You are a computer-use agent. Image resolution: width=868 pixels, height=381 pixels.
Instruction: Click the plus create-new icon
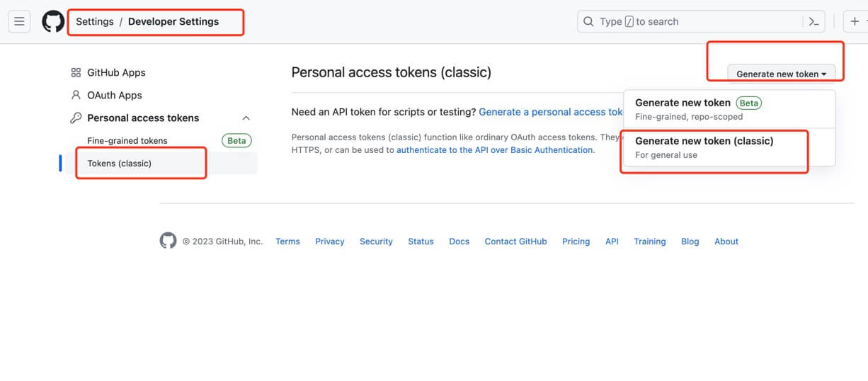[855, 21]
